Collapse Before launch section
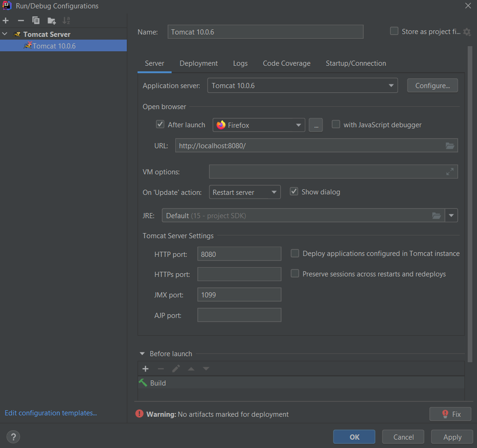Image resolution: width=477 pixels, height=448 pixels. coord(142,354)
